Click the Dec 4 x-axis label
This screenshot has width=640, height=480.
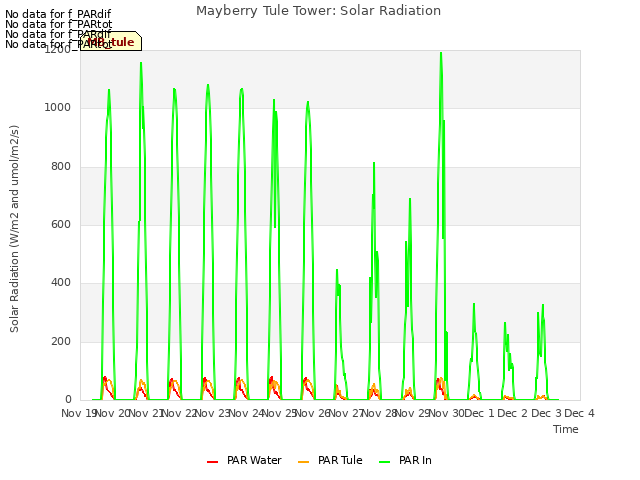click(579, 413)
